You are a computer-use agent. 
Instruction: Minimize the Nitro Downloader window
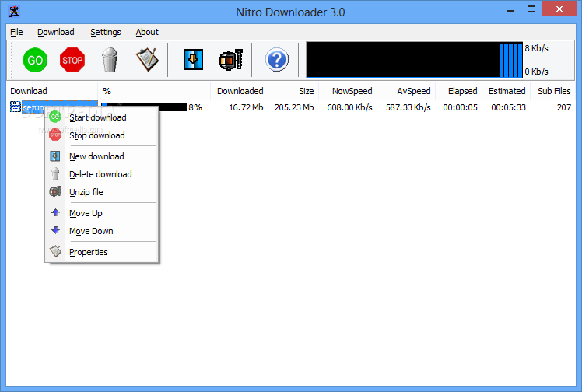510,9
